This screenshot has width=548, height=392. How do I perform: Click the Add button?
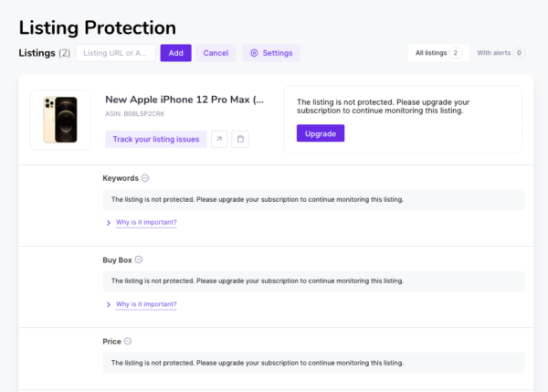tap(175, 53)
